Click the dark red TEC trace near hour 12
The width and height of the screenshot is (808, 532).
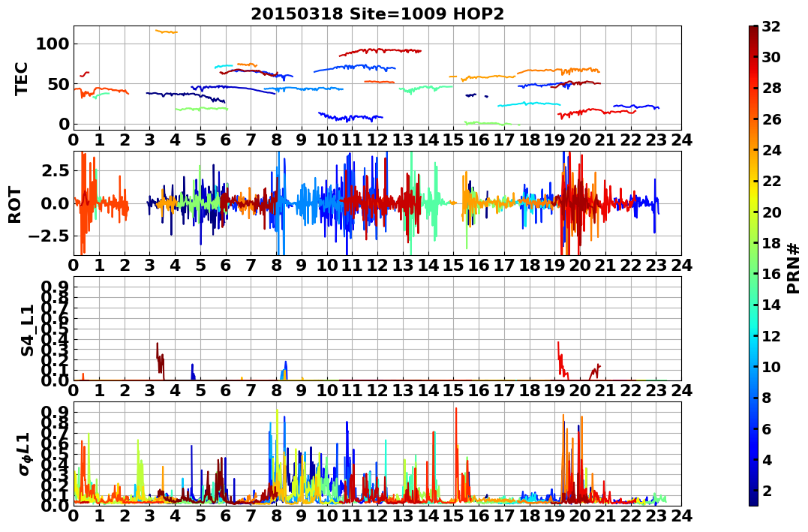[x=380, y=51]
